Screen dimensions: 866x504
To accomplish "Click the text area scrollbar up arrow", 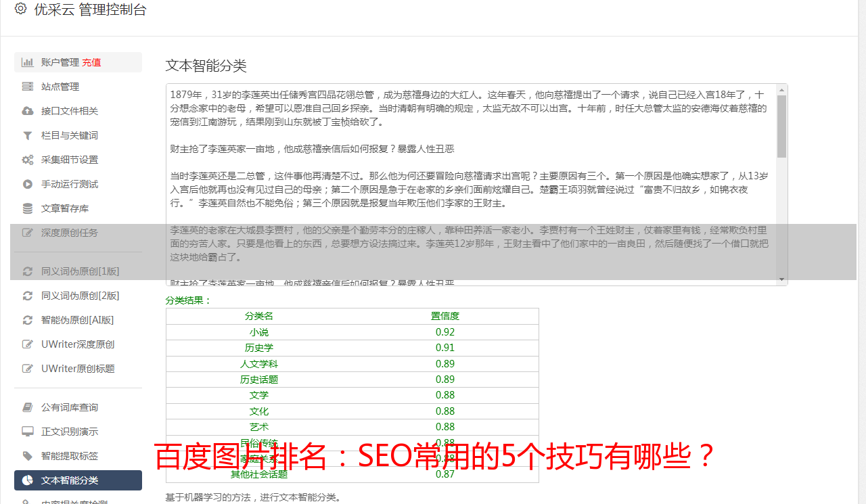I will [782, 89].
